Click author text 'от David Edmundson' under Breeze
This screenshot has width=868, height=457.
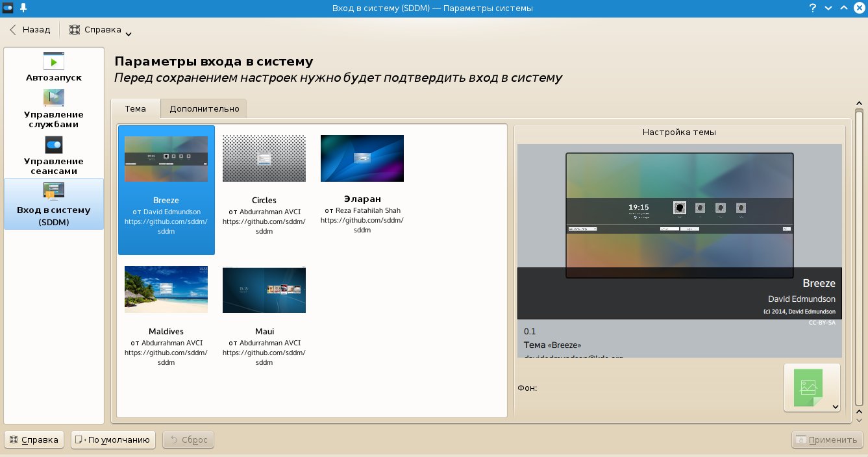tap(166, 212)
